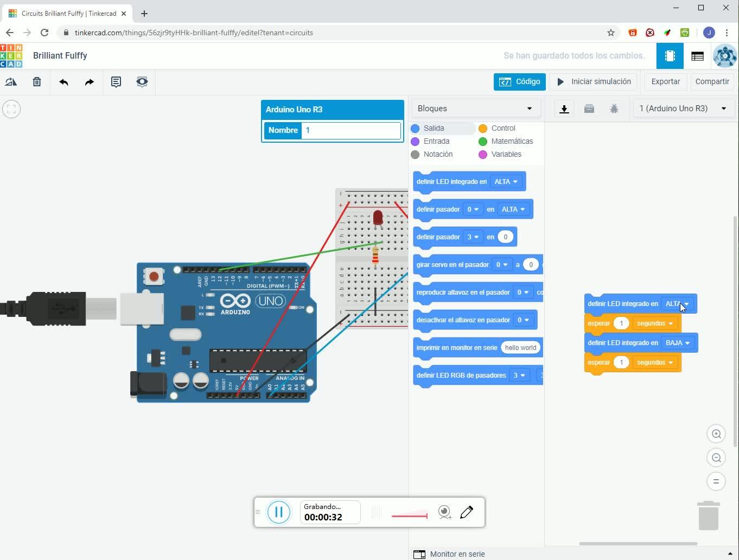Click the Nombre input field
This screenshot has width=739, height=560.
click(351, 130)
